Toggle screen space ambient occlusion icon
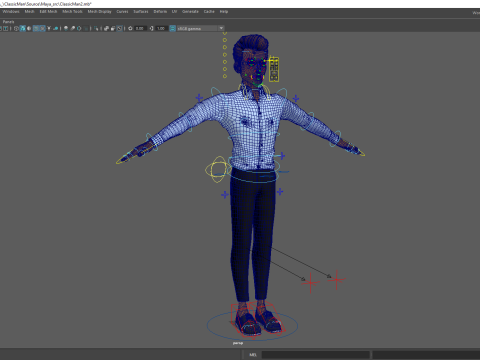This screenshot has height=360, width=480. 66,28
